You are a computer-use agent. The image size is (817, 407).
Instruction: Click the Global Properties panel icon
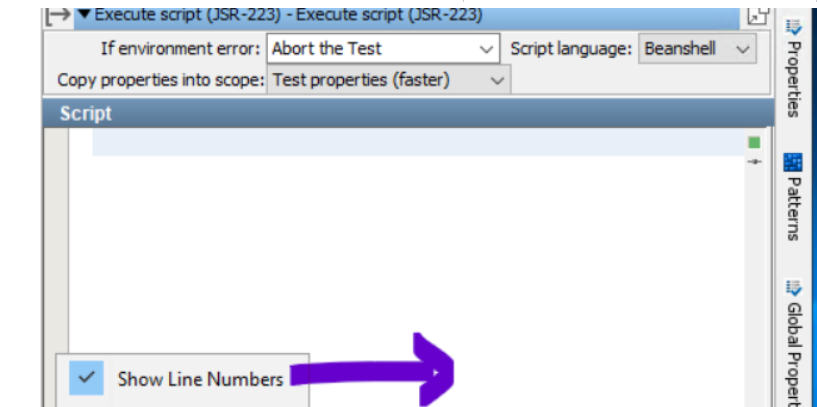pyautogui.click(x=794, y=288)
